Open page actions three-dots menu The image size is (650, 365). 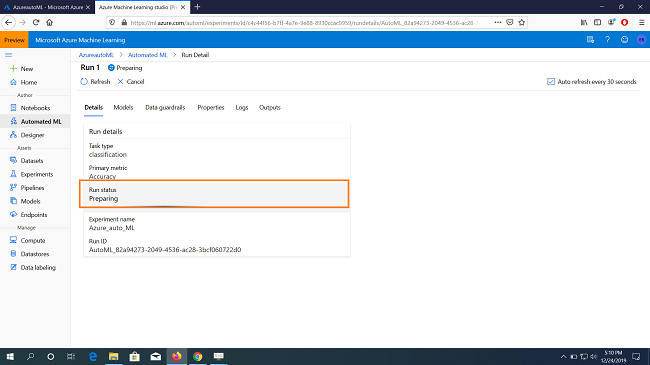pos(497,22)
